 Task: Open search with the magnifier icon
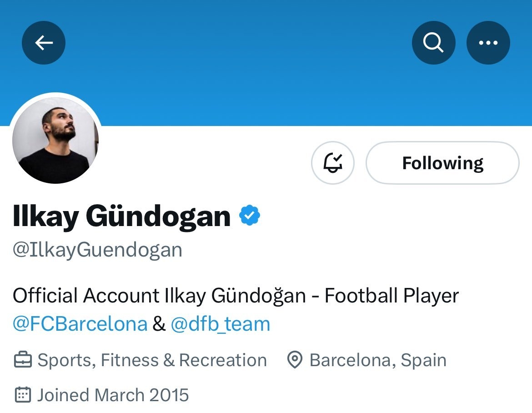point(433,43)
